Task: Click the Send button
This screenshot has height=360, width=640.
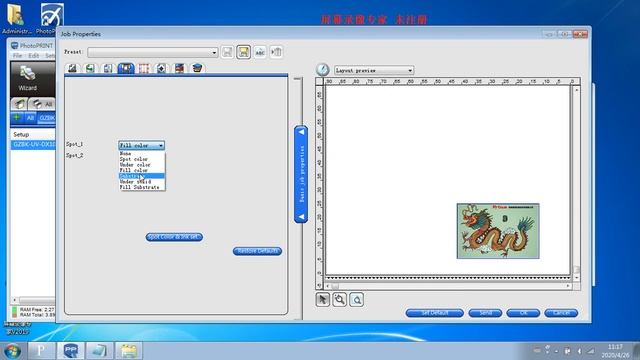Action: pos(485,313)
